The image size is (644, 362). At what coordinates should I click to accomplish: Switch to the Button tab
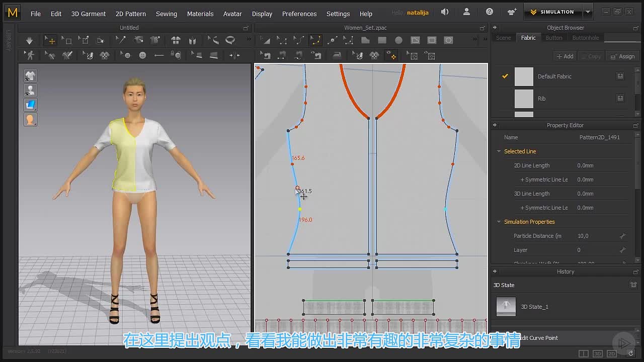point(554,38)
